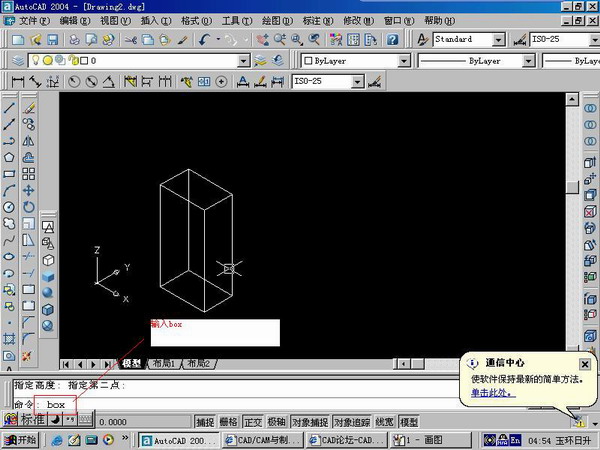Image resolution: width=600 pixels, height=450 pixels.
Task: Click the Undo arrow in the toolbar
Action: 204,39
